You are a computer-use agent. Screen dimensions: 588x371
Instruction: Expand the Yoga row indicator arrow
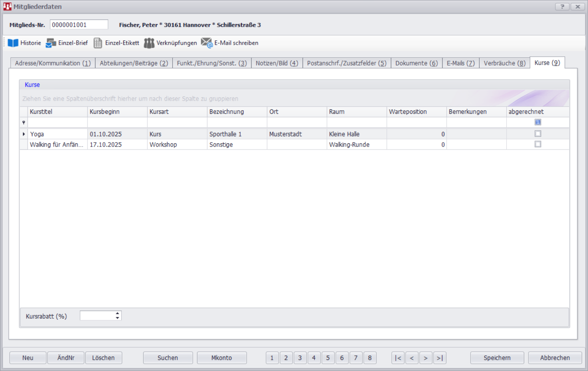pyautogui.click(x=24, y=134)
